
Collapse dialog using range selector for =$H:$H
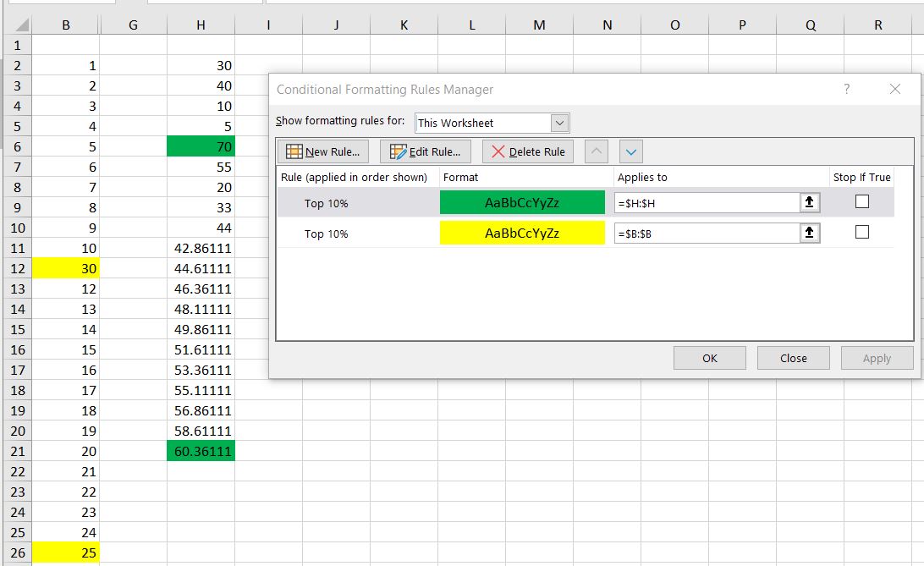point(810,203)
